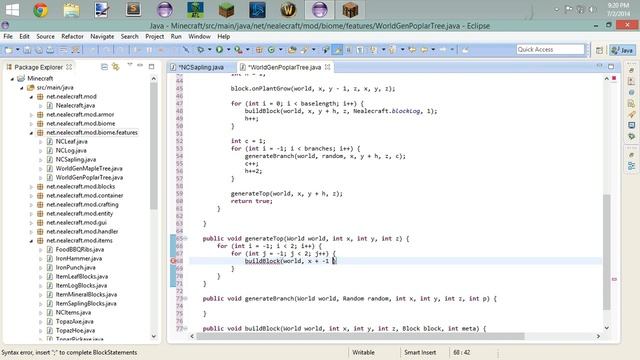
Task: Toggle Show Whitespace Characters toolbar button
Action: (360, 50)
